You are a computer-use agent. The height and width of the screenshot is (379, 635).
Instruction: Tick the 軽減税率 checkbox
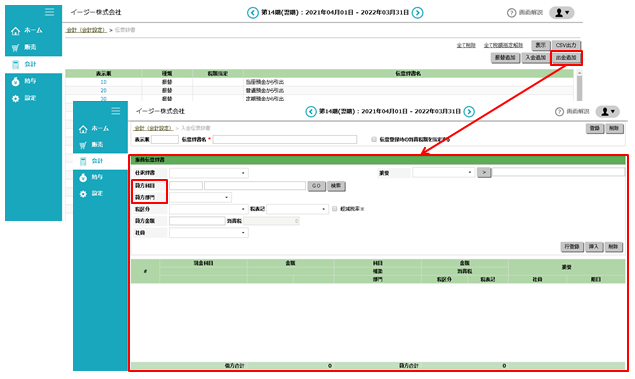coord(335,209)
